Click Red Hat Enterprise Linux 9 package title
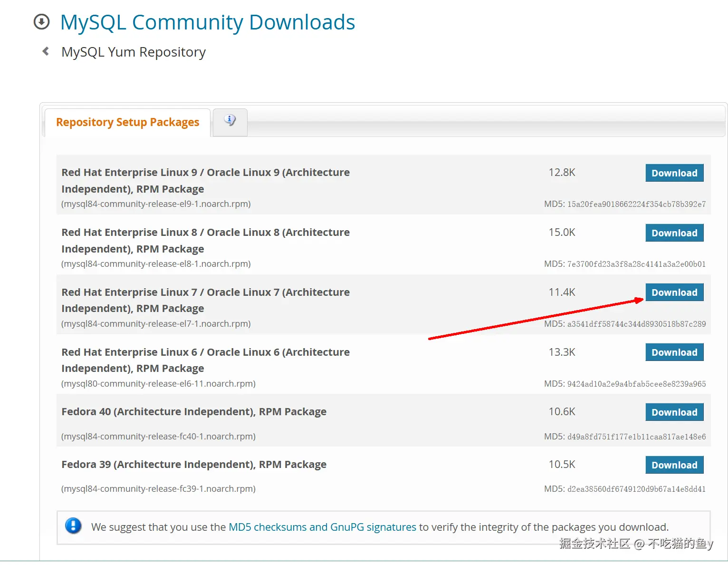The width and height of the screenshot is (728, 565). point(205,181)
